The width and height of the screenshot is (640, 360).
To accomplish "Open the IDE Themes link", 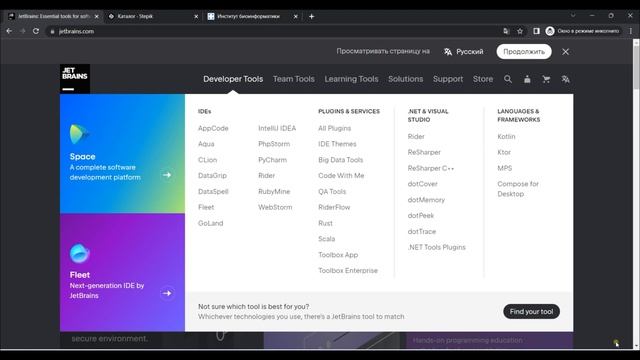I will click(337, 144).
